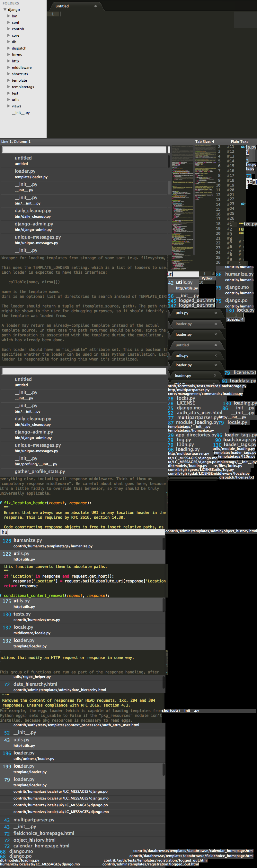The height and width of the screenshot is (868, 257).
Task: Choose tests.py contrib/humanize/tests.py result
Action: (83, 617)
